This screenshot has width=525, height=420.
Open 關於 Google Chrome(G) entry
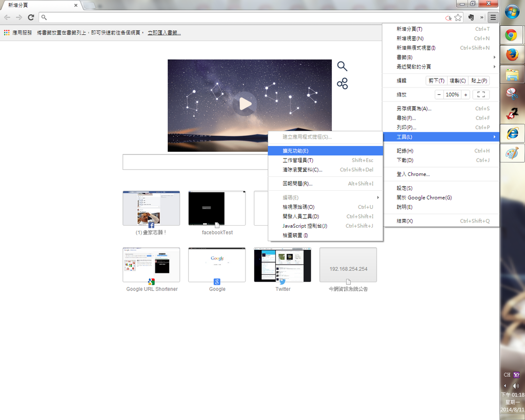click(x=441, y=197)
